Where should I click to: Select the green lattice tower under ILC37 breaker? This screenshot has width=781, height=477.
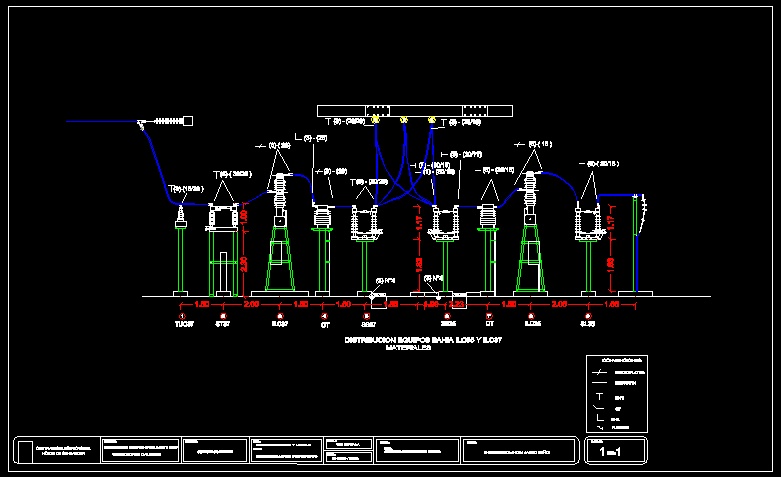click(280, 258)
